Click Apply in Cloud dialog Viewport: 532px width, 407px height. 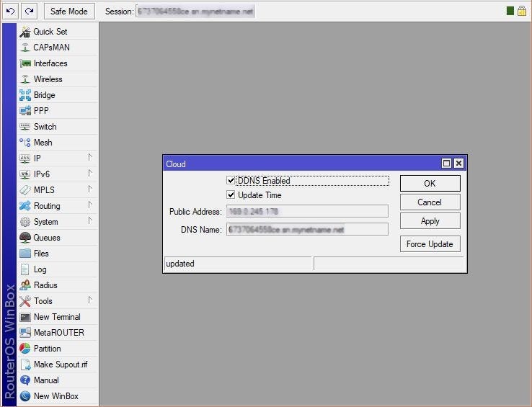(430, 221)
